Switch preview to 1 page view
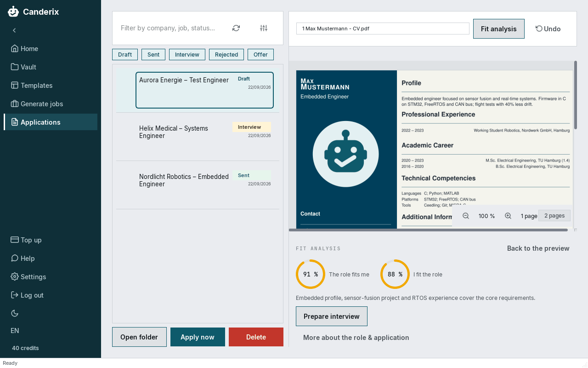This screenshot has height=368, width=588. click(x=529, y=216)
